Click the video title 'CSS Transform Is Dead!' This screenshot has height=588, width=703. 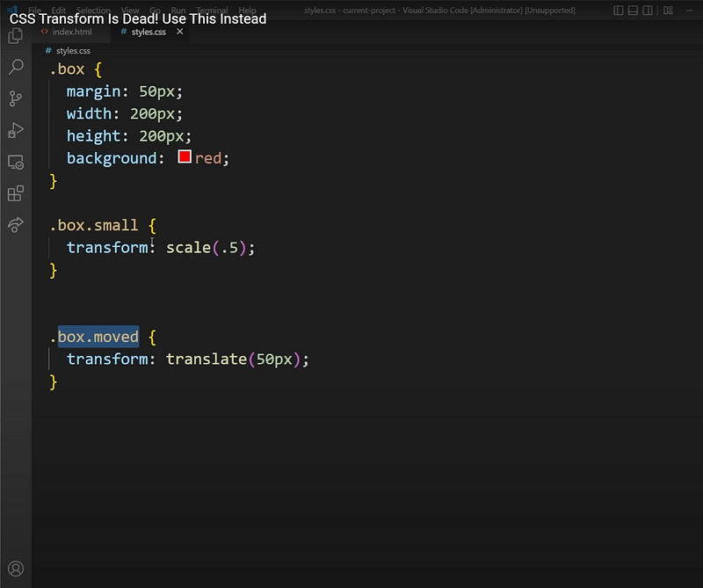point(83,18)
